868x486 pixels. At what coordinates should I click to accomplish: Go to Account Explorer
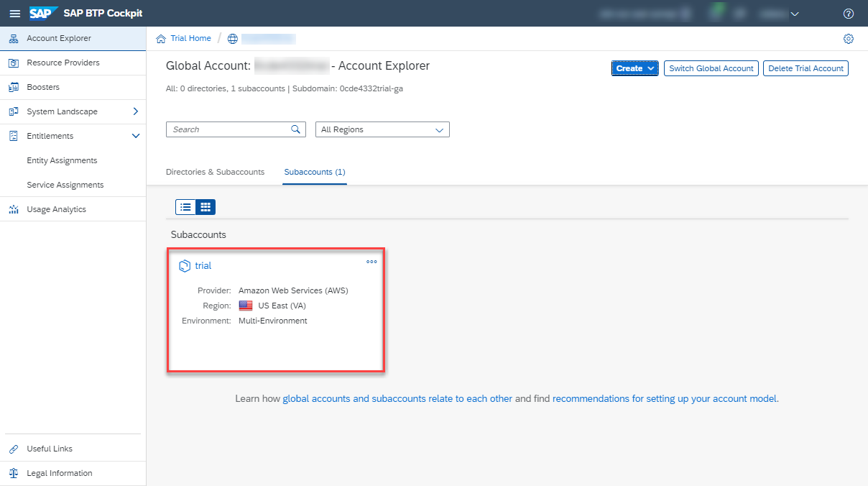point(73,39)
